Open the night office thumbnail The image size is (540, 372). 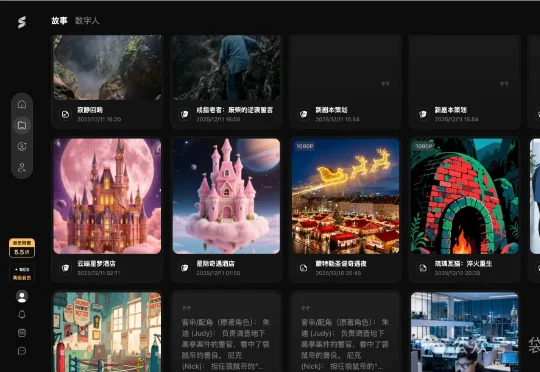point(465,332)
